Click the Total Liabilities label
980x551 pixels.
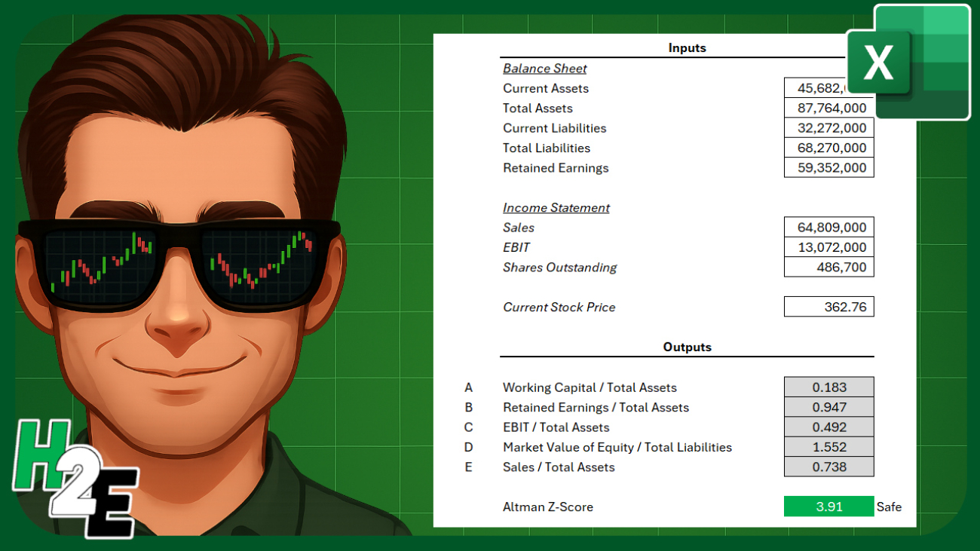click(x=547, y=148)
